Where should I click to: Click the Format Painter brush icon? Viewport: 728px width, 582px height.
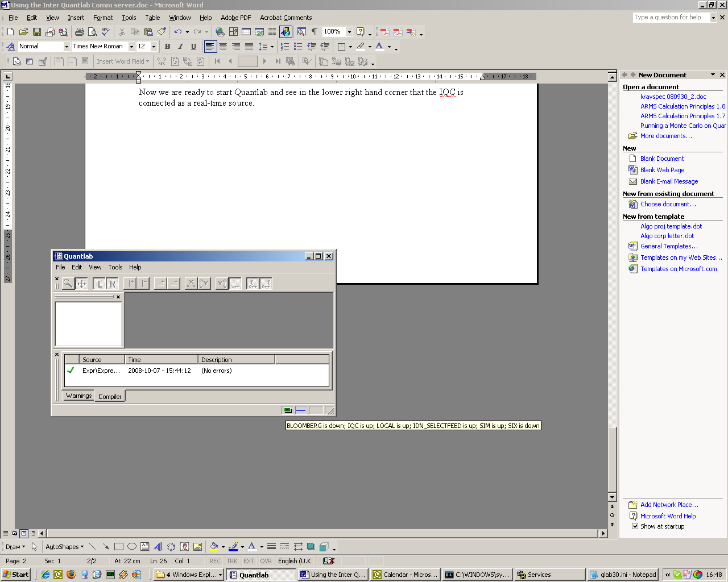coord(162,32)
